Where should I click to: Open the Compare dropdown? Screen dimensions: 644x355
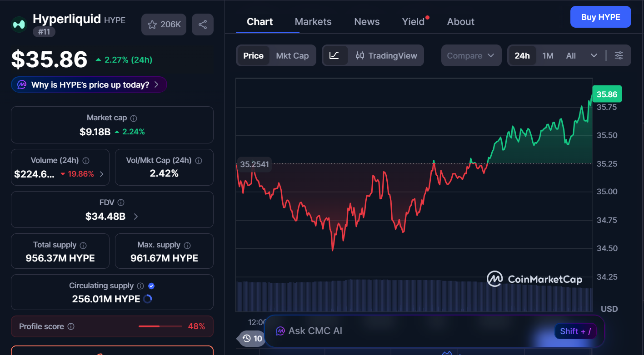[x=471, y=55]
